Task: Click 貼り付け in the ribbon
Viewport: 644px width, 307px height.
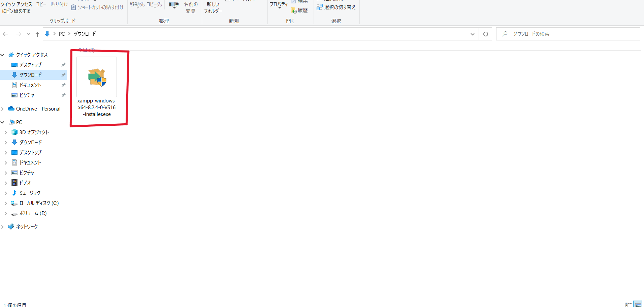Action: (x=59, y=4)
